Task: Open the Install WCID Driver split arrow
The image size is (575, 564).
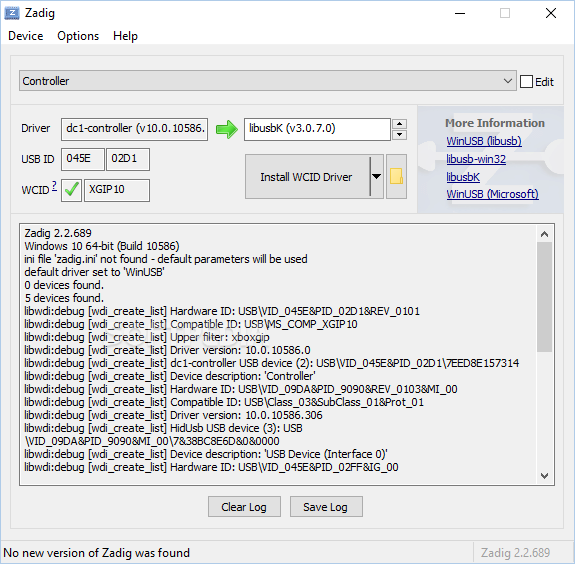Action: pos(376,176)
